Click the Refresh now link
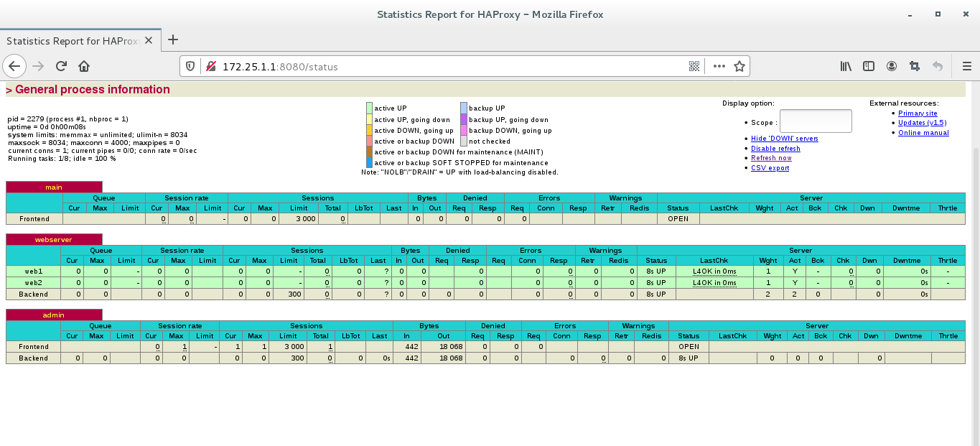This screenshot has width=980, height=446. pos(771,158)
